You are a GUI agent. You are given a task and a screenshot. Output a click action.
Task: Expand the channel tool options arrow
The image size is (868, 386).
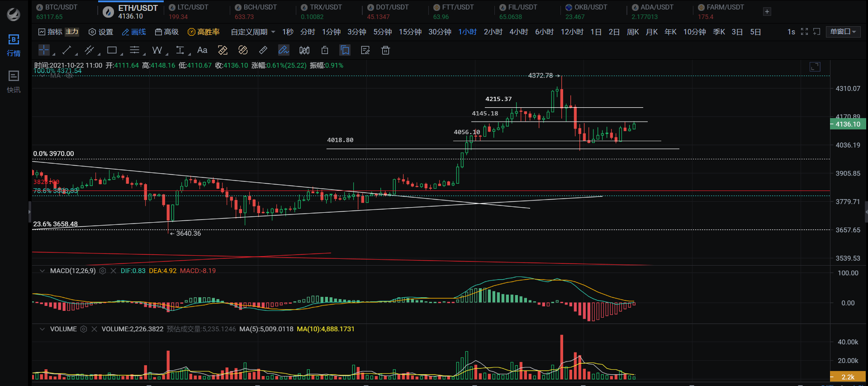99,54
